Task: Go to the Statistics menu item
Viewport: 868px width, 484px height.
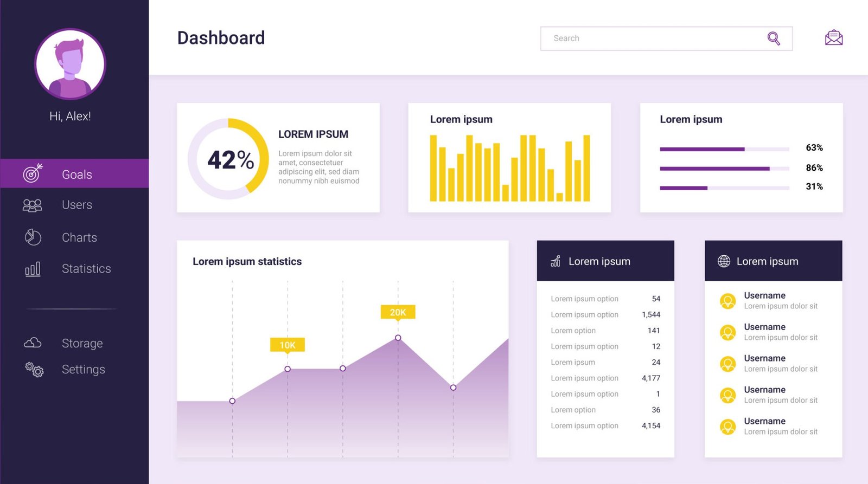Action: pos(86,269)
